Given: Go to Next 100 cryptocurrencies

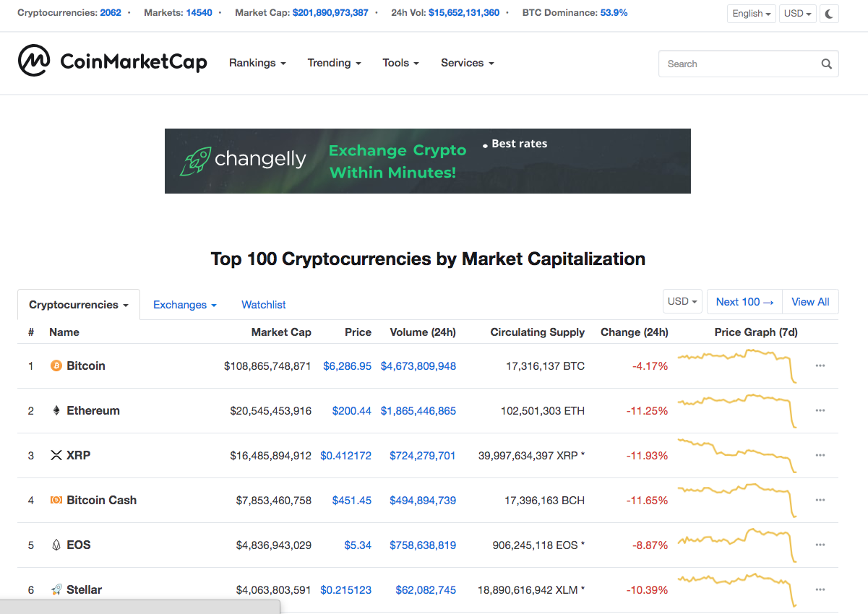Looking at the screenshot, I should tap(744, 302).
